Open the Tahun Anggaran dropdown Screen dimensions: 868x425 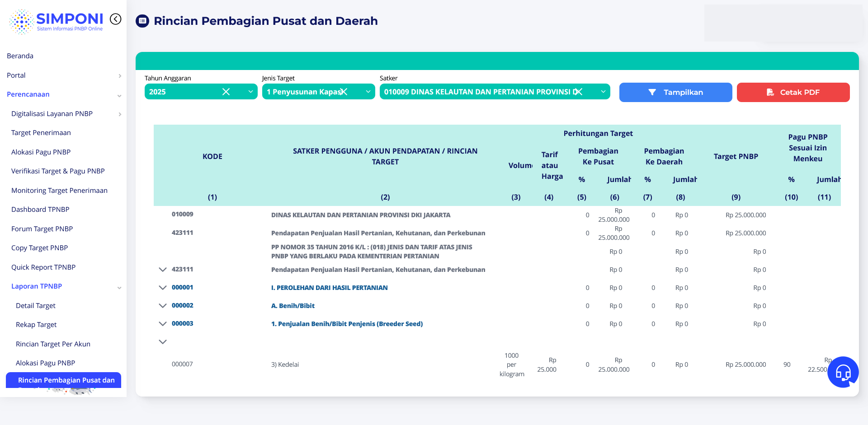250,92
